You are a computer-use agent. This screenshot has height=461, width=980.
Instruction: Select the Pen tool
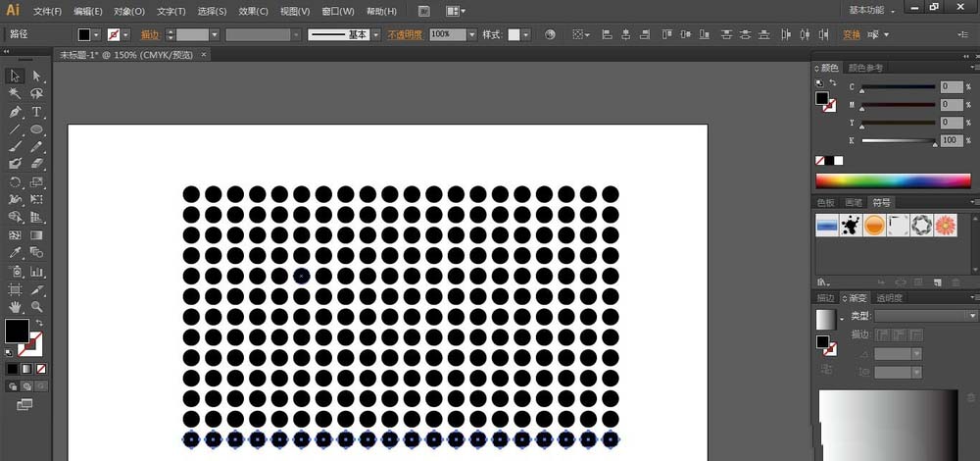point(15,112)
